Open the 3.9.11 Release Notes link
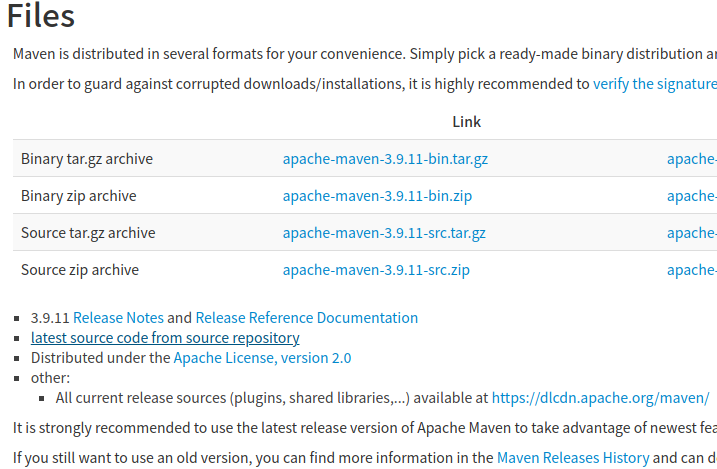The height and width of the screenshot is (469, 717). 118,318
